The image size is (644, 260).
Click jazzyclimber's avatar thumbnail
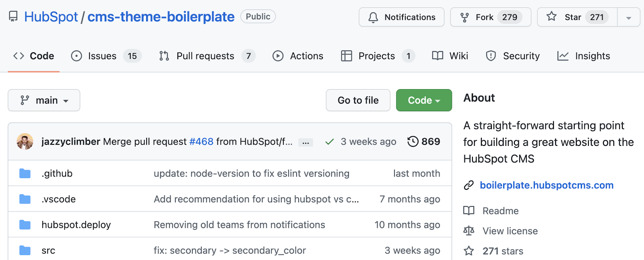[x=25, y=141]
